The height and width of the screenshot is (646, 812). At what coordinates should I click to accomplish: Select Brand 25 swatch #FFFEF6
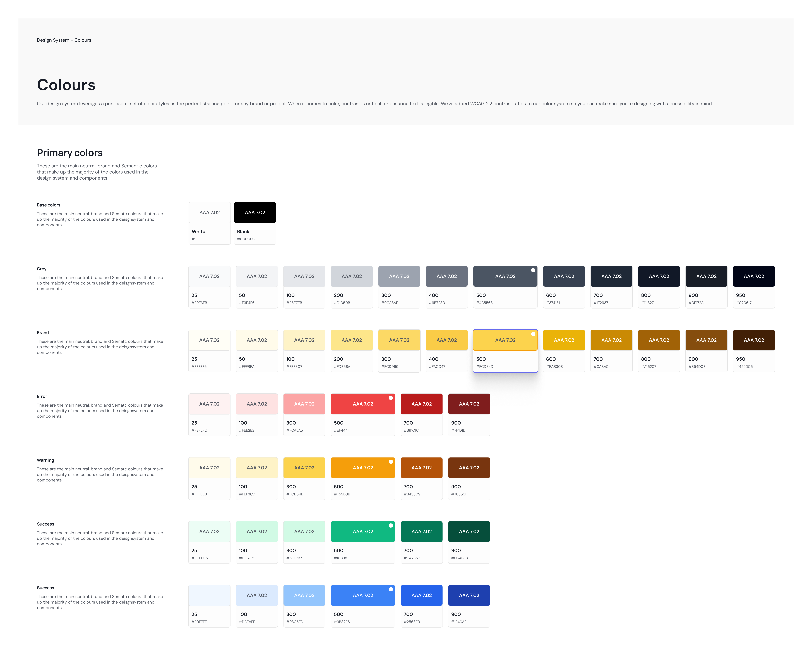pyautogui.click(x=209, y=351)
